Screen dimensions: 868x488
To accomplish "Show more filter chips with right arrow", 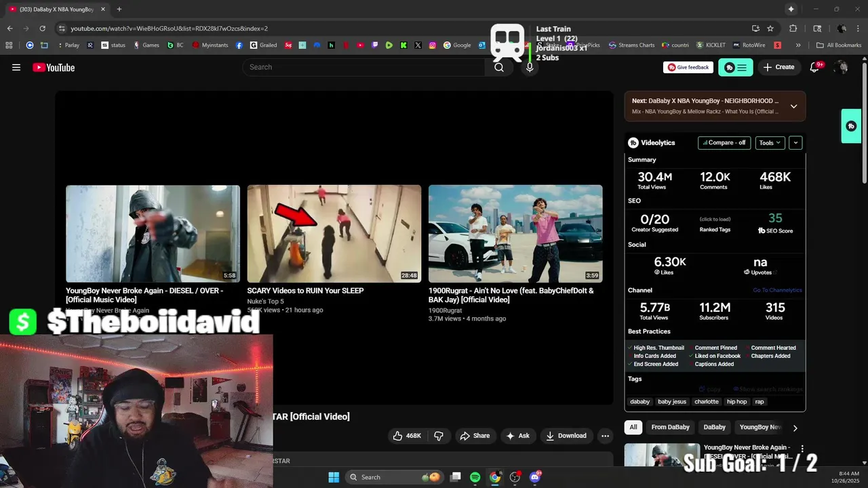I will [x=795, y=428].
